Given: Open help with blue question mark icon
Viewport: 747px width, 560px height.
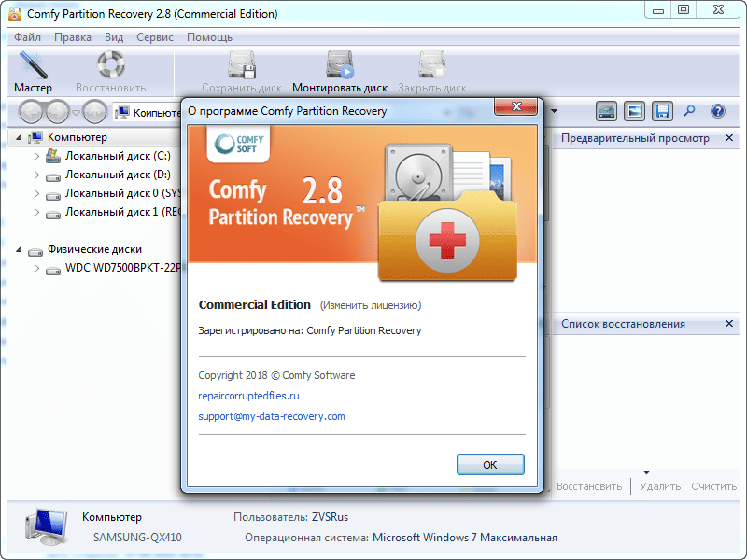Looking at the screenshot, I should (717, 111).
